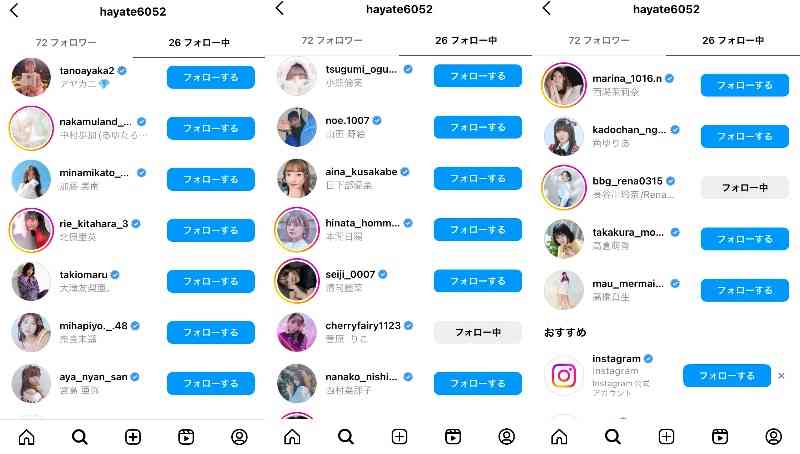Open profile icon in right panel
The height and width of the screenshot is (454, 800).
(773, 437)
